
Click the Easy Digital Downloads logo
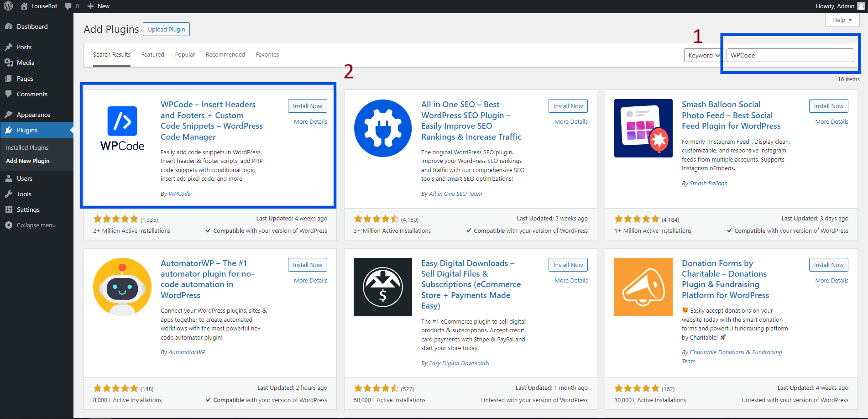[383, 287]
